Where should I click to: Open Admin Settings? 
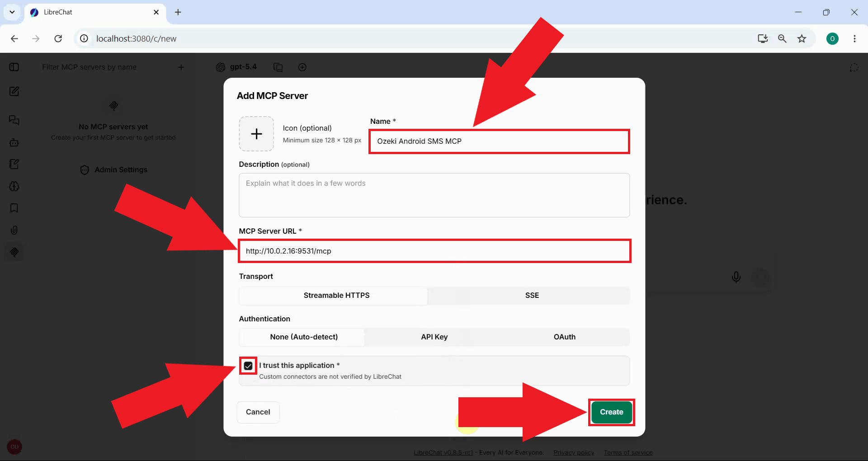(x=113, y=170)
